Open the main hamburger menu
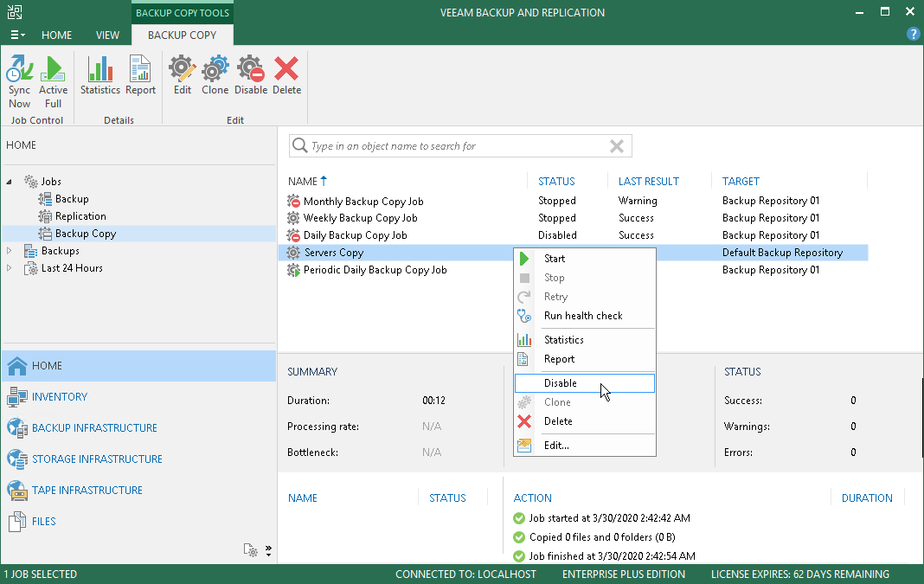This screenshot has width=924, height=584. click(17, 35)
